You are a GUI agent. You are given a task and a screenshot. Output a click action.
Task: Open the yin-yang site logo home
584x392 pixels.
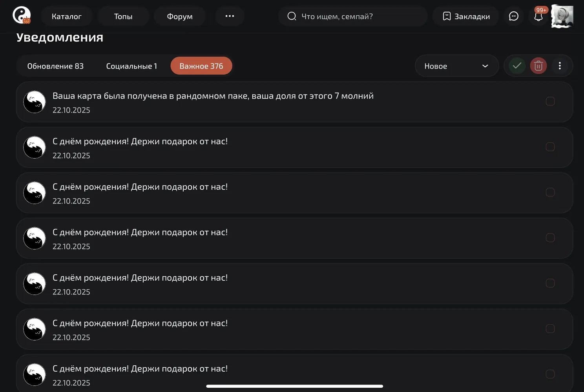[x=22, y=16]
